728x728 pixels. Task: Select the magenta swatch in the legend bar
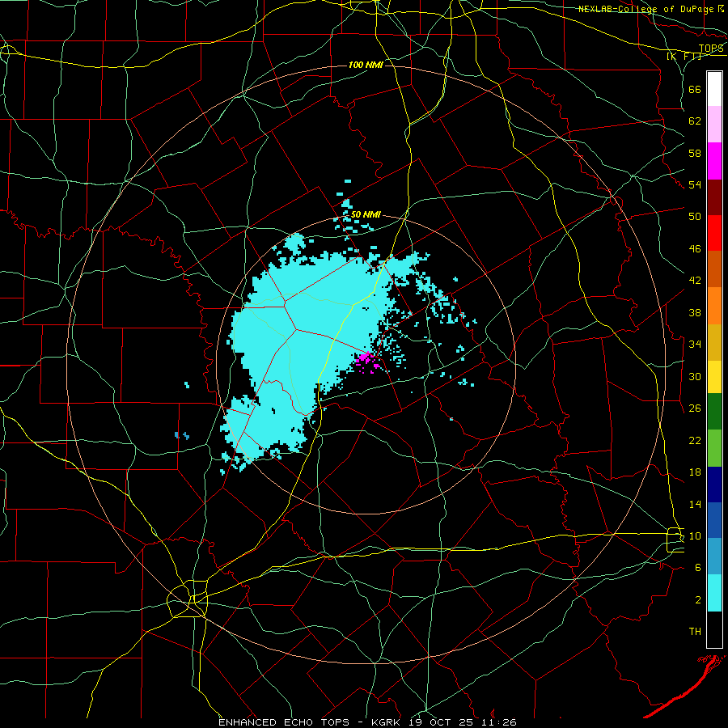pyautogui.click(x=714, y=161)
